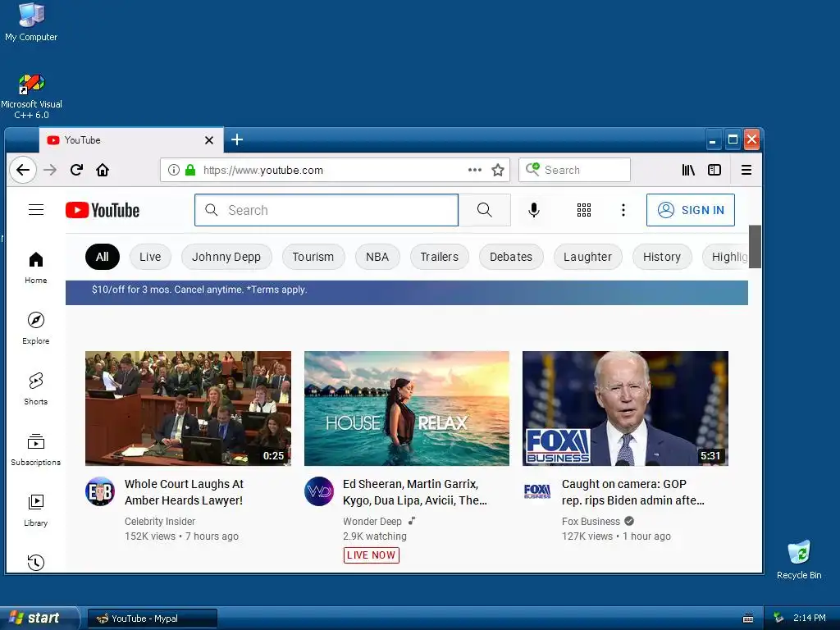Select the Trailers filter chip

pyautogui.click(x=440, y=257)
